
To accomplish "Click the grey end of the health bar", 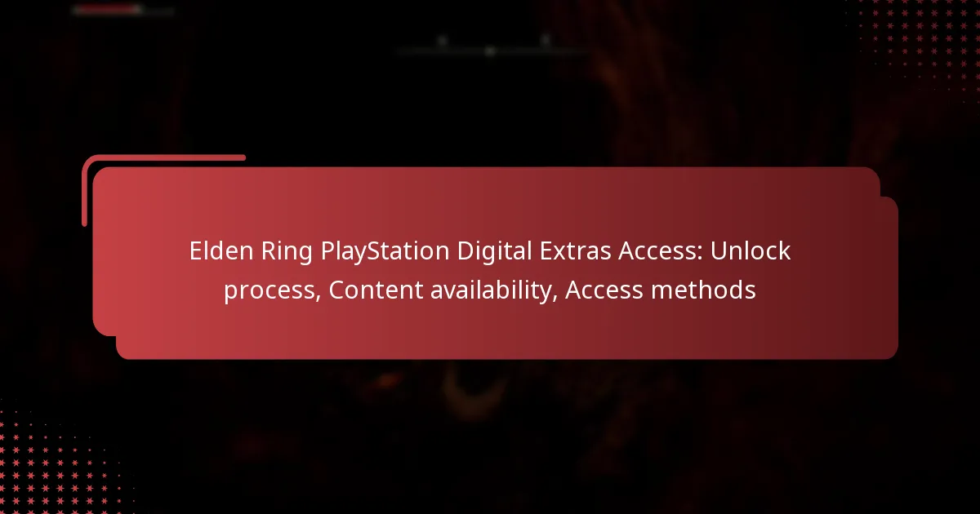I will pos(158,11).
